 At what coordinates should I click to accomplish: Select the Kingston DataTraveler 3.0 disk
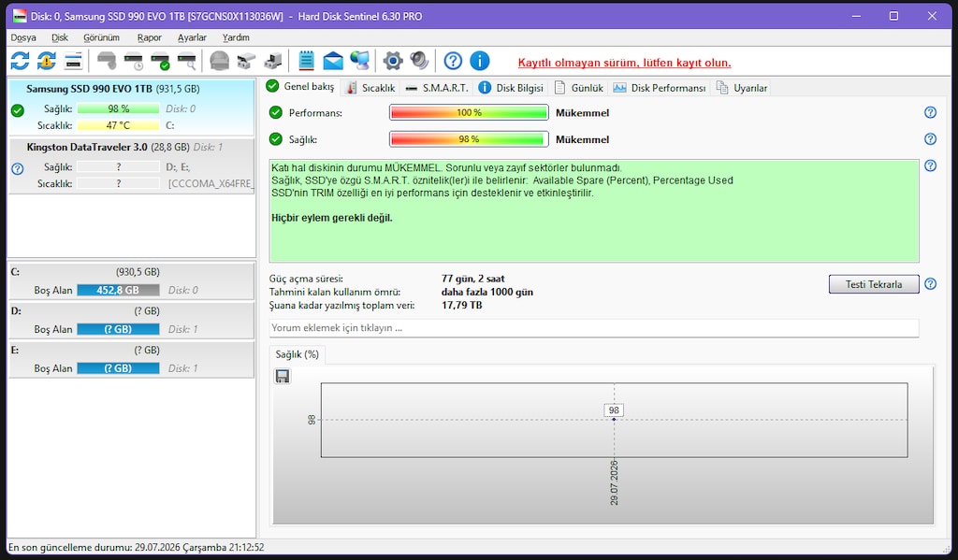pos(131,166)
